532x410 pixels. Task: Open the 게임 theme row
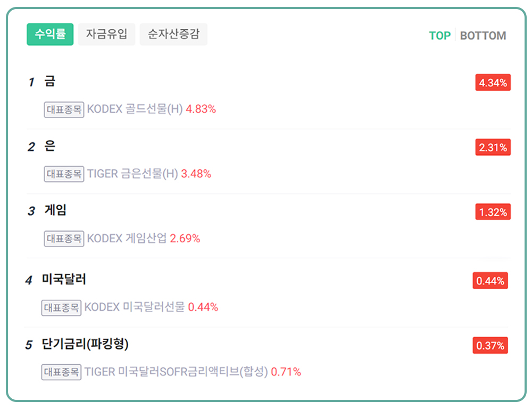click(55, 211)
